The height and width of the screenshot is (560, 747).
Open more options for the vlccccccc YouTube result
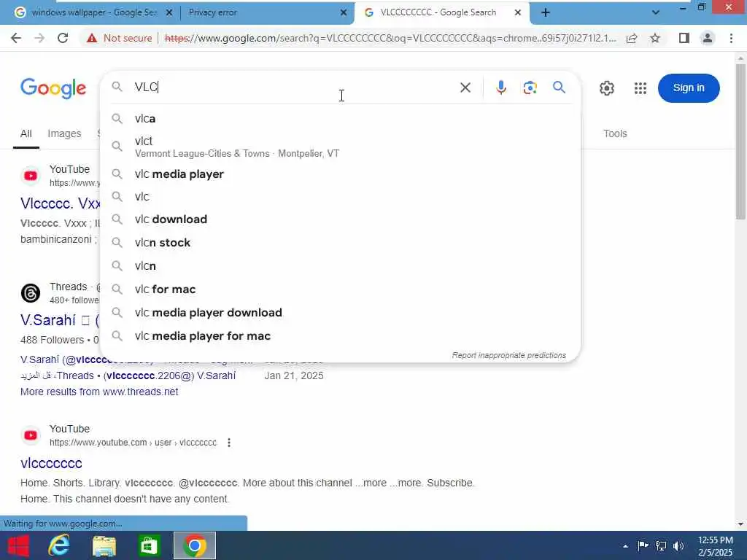229,443
